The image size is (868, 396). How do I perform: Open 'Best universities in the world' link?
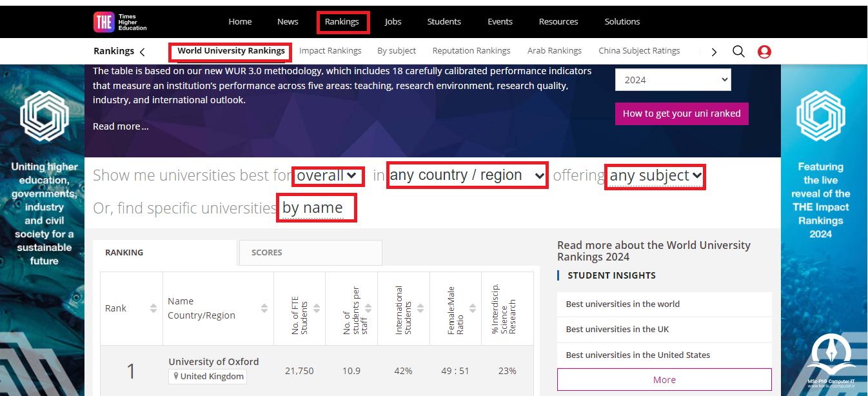click(623, 304)
